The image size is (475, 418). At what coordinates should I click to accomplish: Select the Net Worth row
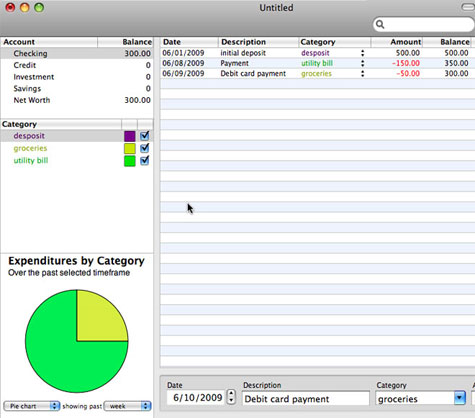tap(77, 100)
